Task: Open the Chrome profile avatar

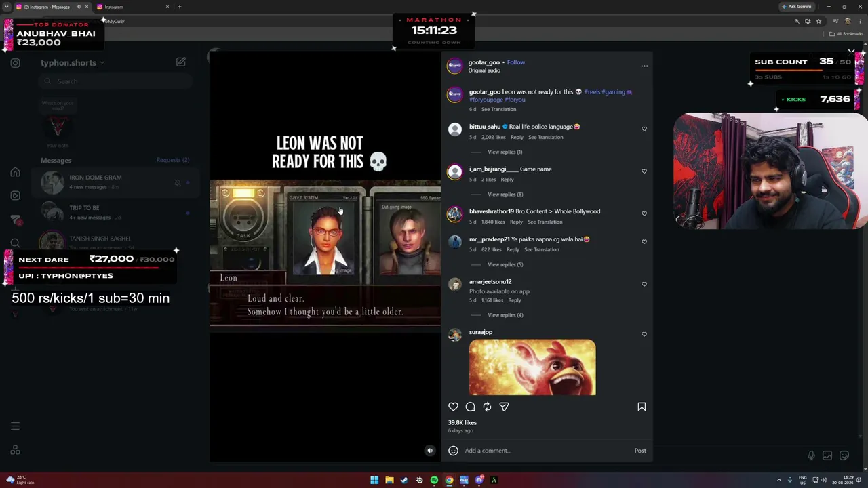Action: pyautogui.click(x=848, y=21)
